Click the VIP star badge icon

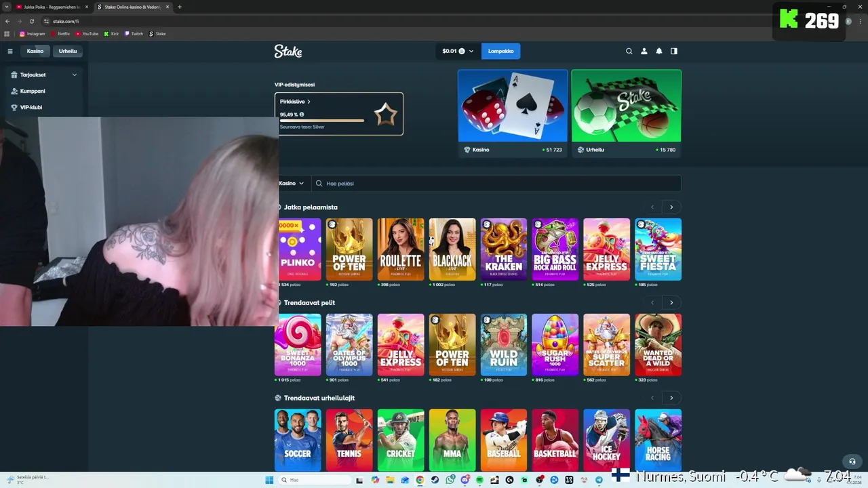(x=386, y=115)
